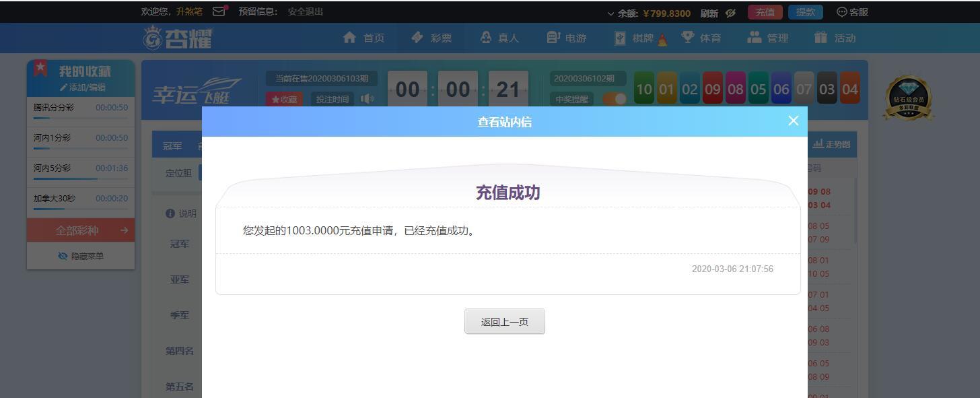Go to 首页 home menu

point(364,38)
